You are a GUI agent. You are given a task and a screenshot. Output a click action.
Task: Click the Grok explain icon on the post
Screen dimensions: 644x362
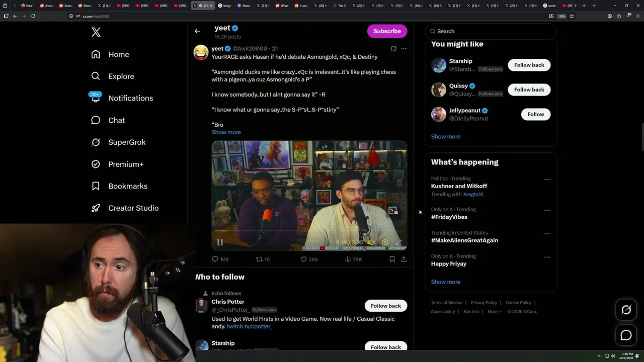click(x=393, y=49)
